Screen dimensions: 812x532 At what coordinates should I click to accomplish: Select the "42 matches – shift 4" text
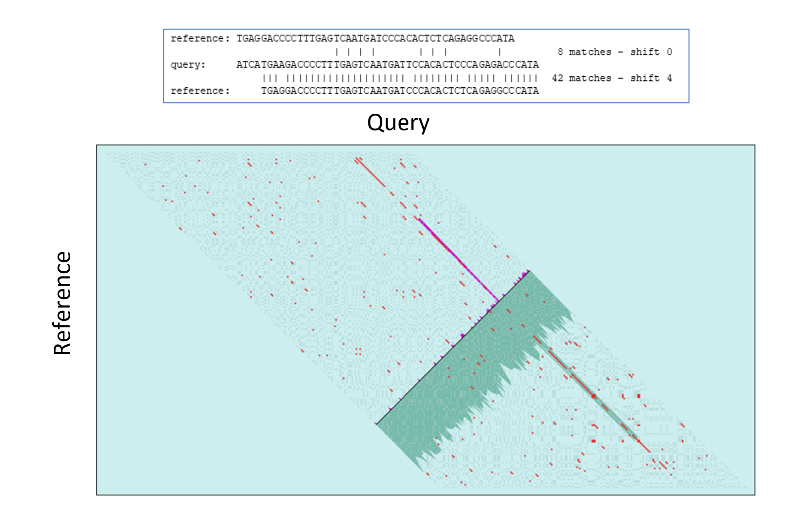click(x=612, y=78)
